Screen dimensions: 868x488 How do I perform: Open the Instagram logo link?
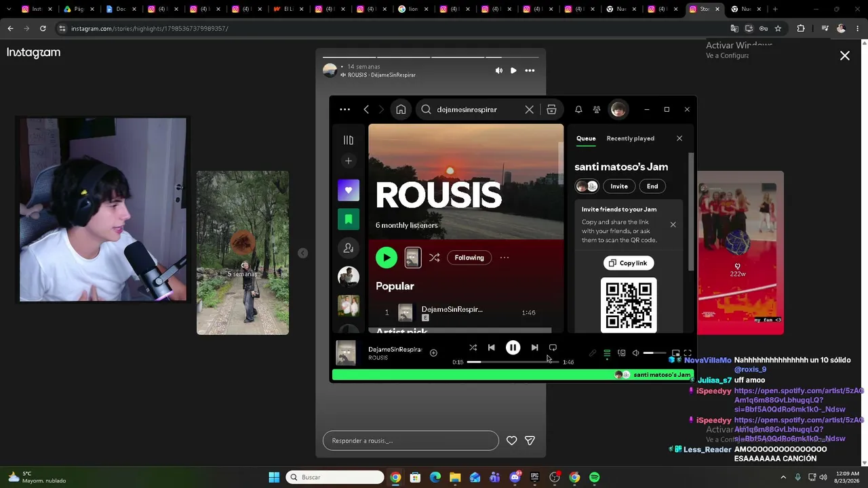(x=34, y=53)
